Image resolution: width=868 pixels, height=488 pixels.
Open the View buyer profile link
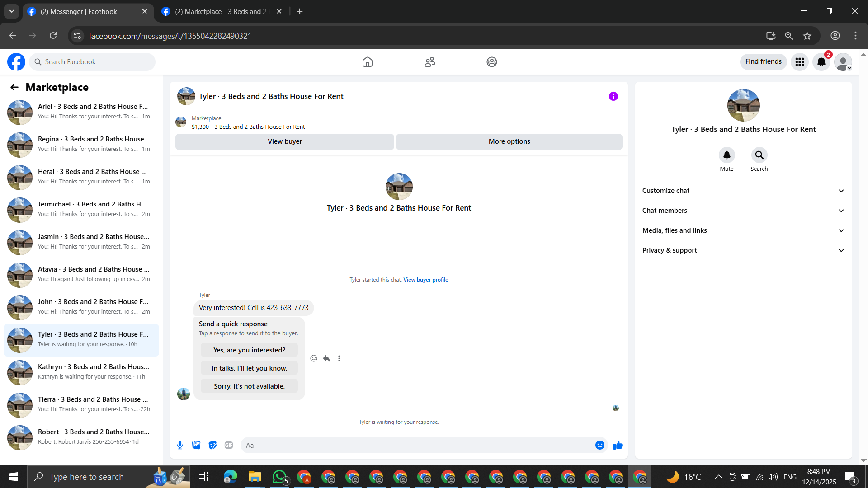[x=425, y=280]
